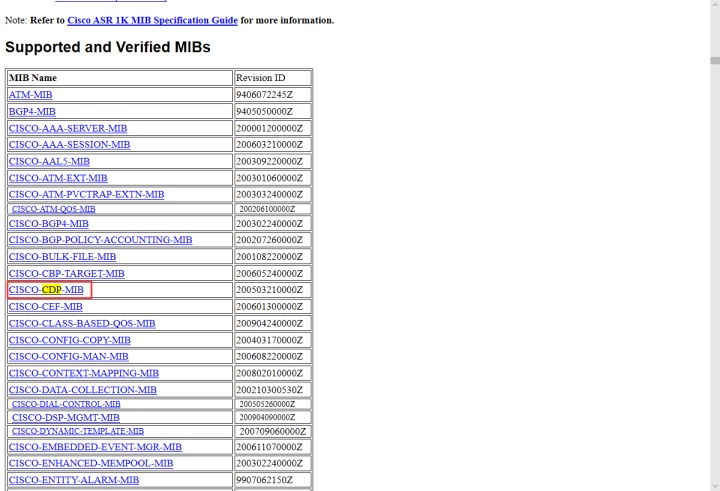Click the revision ID 200605240000Z

tap(270, 274)
